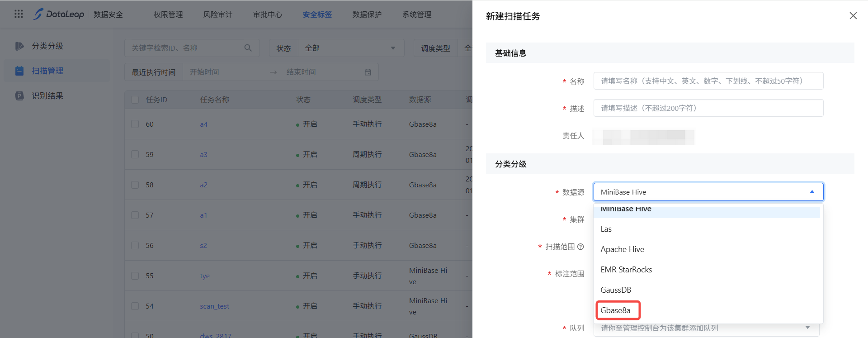The image size is (868, 338).
Task: Check the box for task 55
Action: click(x=135, y=276)
